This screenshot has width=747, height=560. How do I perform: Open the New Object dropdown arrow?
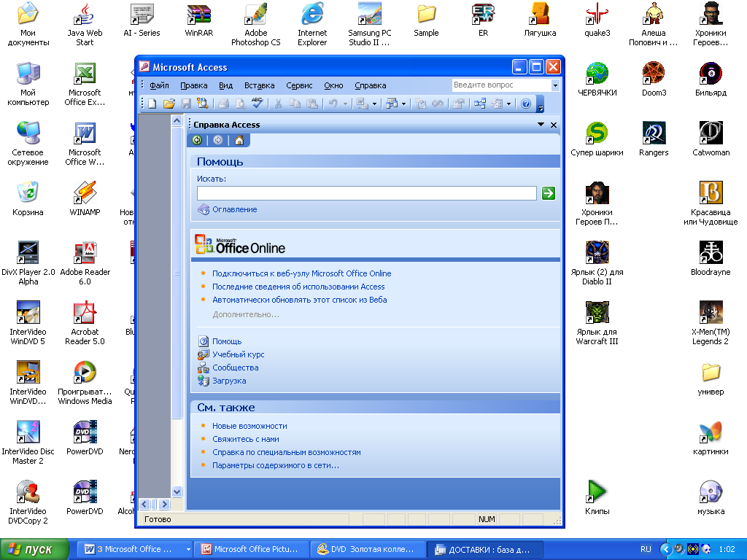(x=508, y=104)
